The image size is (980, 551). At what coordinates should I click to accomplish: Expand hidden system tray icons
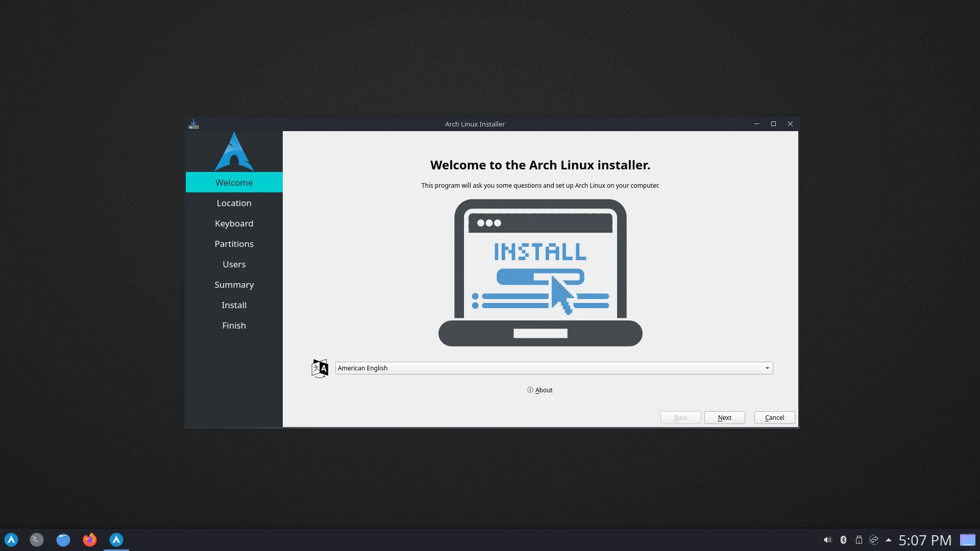889,540
